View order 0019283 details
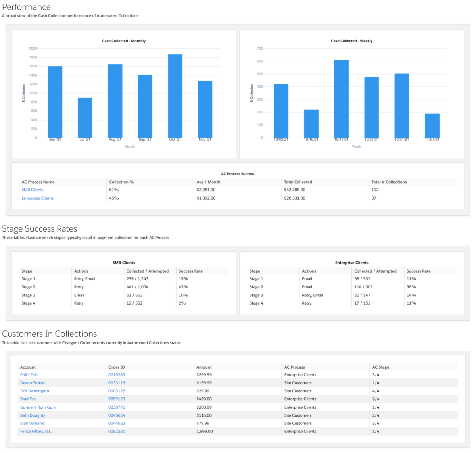Screen dimensions: 476x453 (x=116, y=374)
